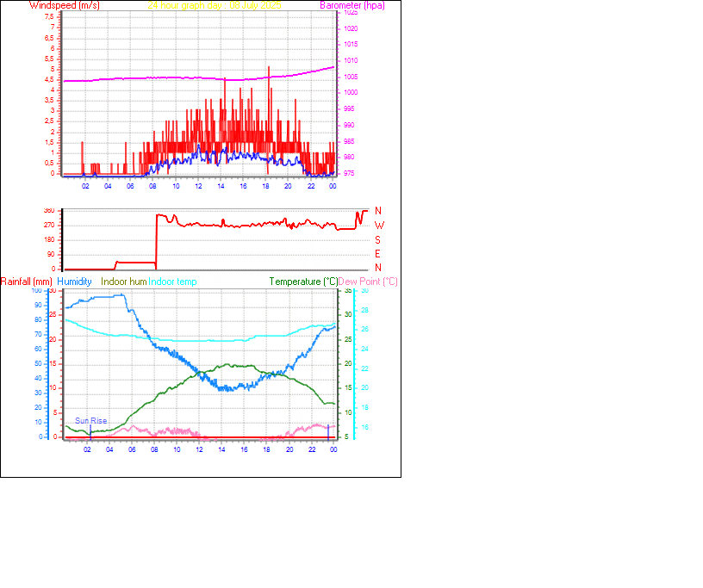Click the 'E' wind direction label

click(x=377, y=254)
